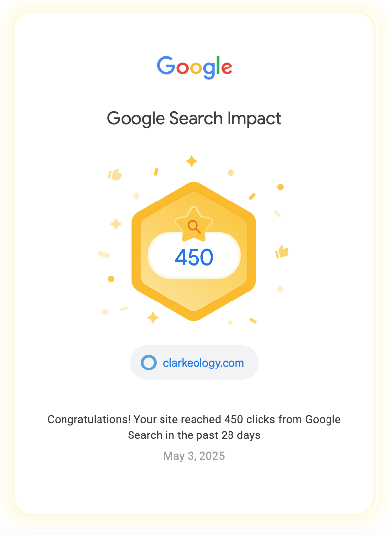Click the diagonal confetti dash near badge's upper right
Viewport: 392px width, 535px height.
(252, 196)
